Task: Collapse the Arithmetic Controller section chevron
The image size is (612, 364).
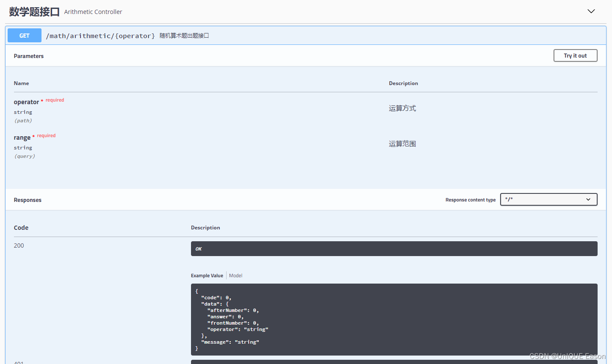Action: point(591,11)
